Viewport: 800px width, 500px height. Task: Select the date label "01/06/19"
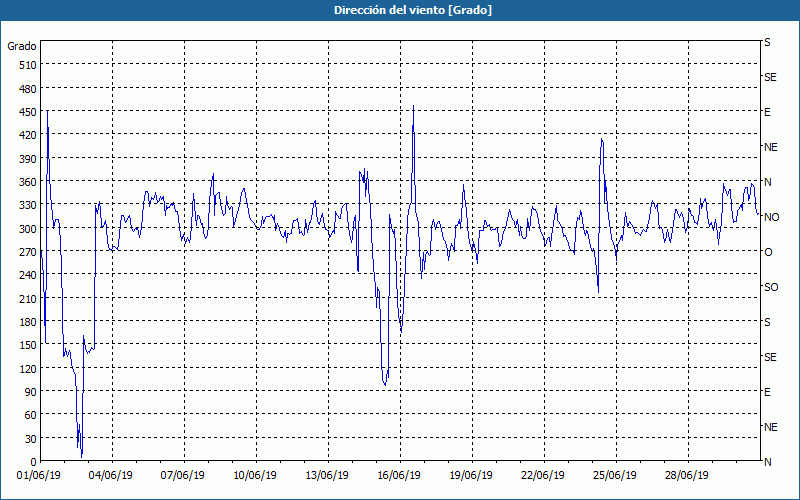pos(39,476)
